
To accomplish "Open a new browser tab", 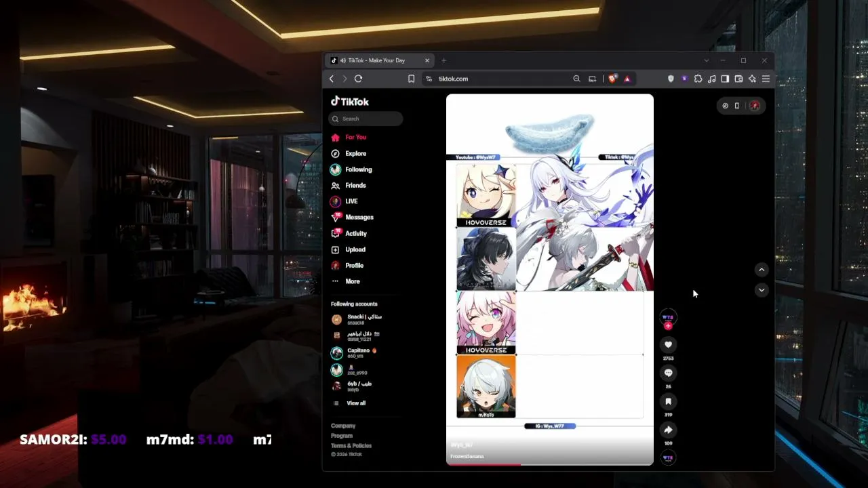I will pos(443,60).
